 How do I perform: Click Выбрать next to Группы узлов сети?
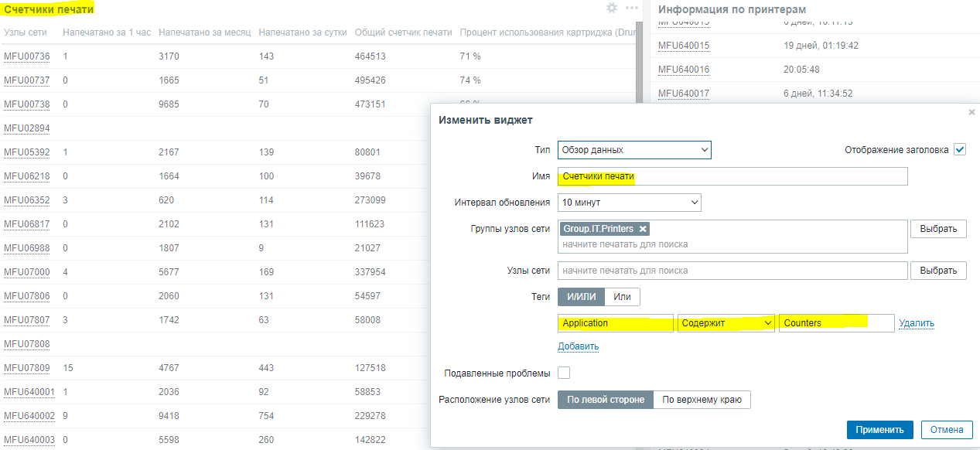[938, 229]
